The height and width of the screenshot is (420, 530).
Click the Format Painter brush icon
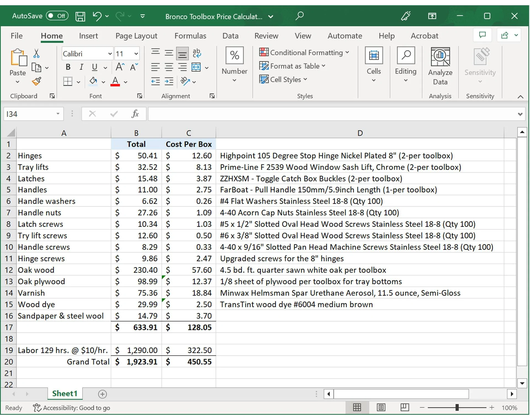pos(36,81)
